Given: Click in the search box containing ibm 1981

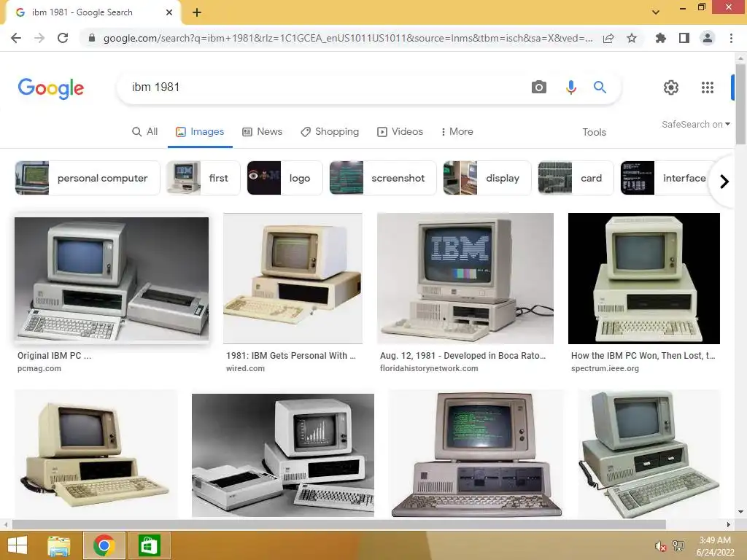Looking at the screenshot, I should click(x=324, y=87).
